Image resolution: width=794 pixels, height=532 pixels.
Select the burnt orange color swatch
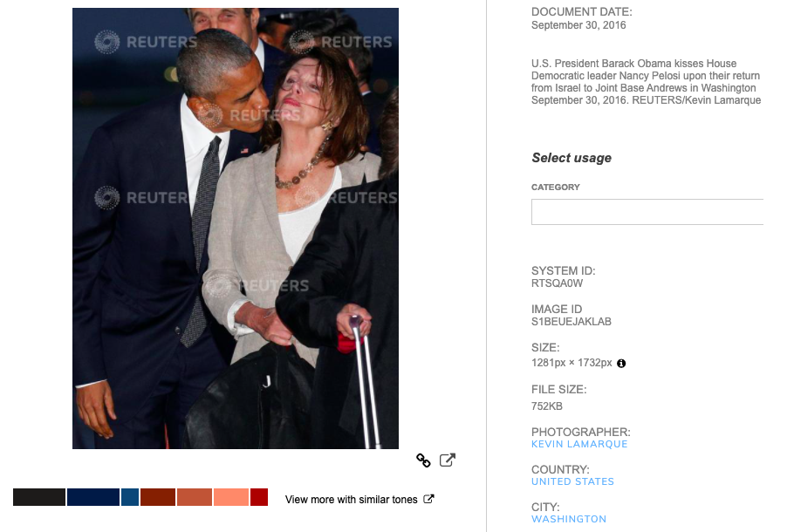pos(195,497)
